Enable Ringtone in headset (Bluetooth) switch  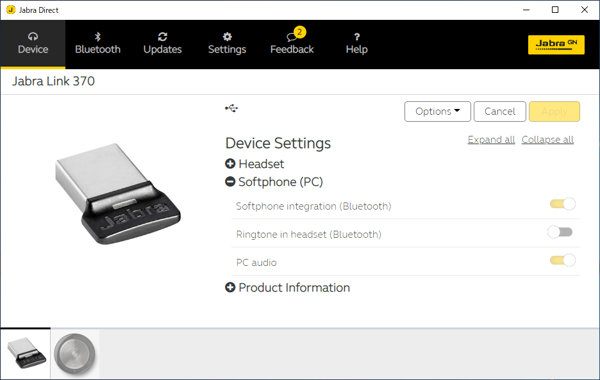(560, 232)
